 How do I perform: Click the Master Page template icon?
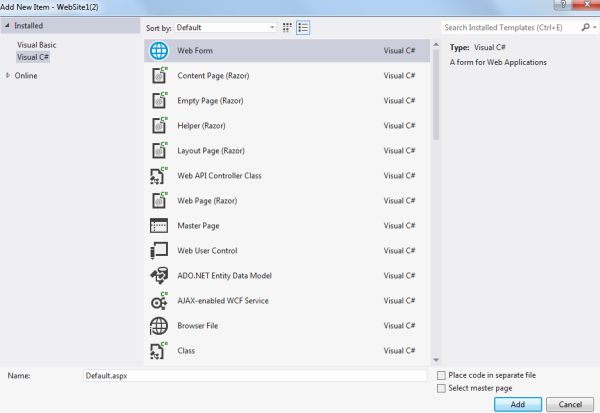click(x=159, y=225)
